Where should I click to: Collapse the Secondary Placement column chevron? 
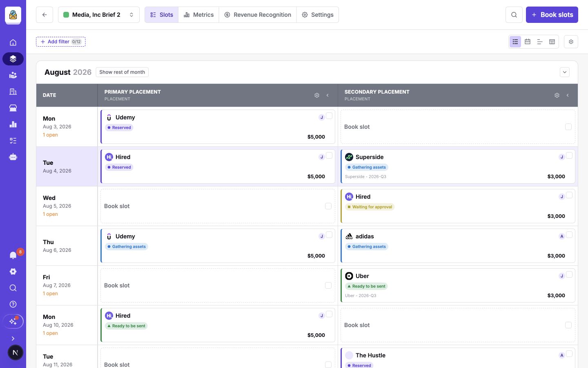point(568,95)
